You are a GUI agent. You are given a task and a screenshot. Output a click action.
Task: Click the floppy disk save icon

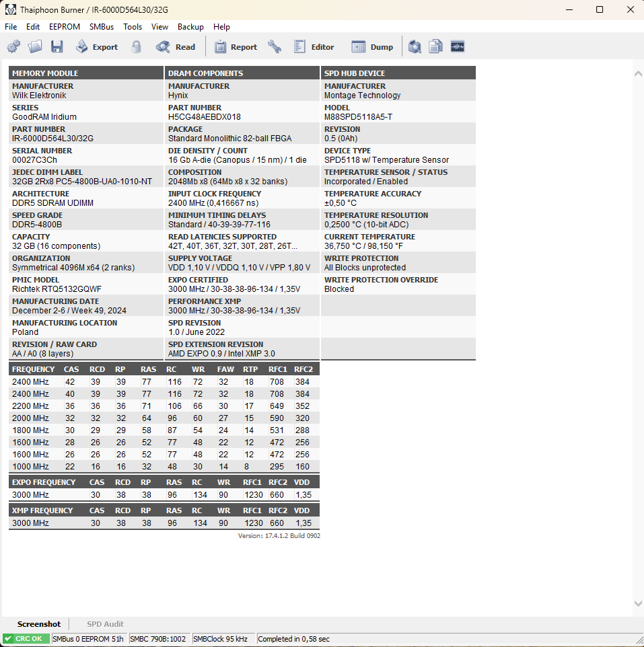tap(57, 47)
